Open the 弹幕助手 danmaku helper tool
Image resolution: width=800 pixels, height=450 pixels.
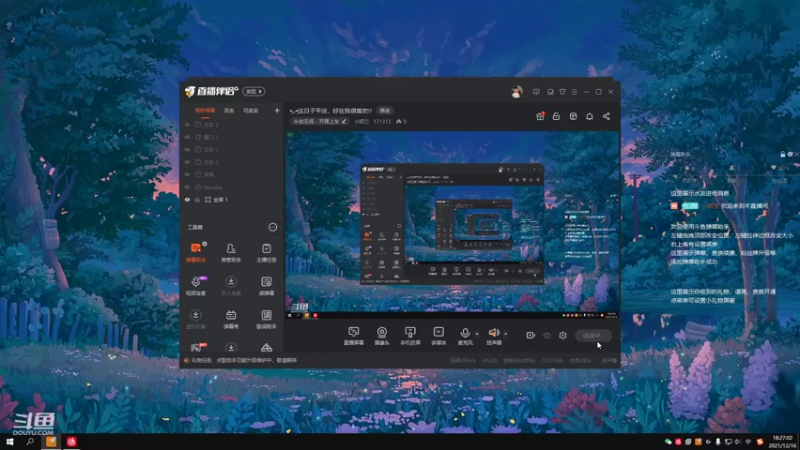pos(195,253)
